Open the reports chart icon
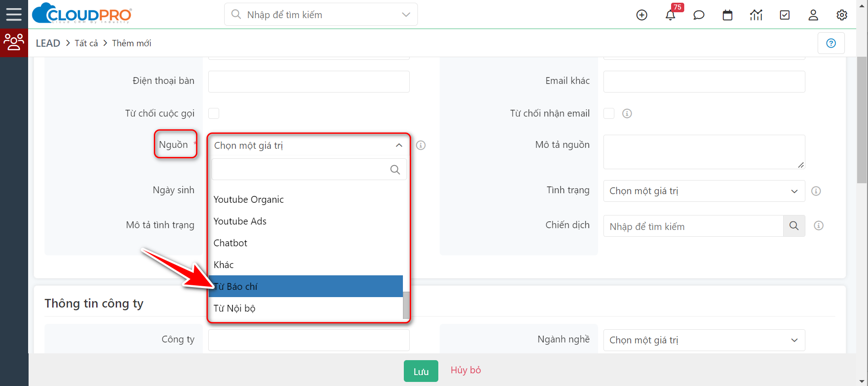Viewport: 868px width, 386px height. 756,15
